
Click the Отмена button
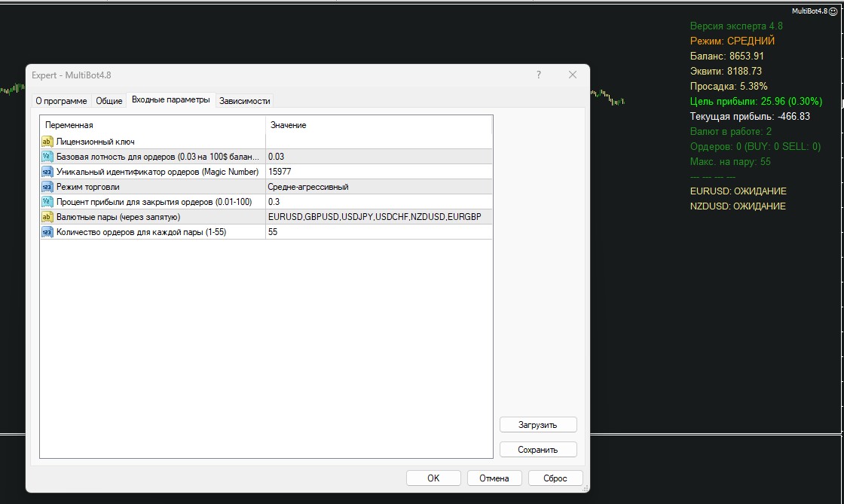point(494,478)
